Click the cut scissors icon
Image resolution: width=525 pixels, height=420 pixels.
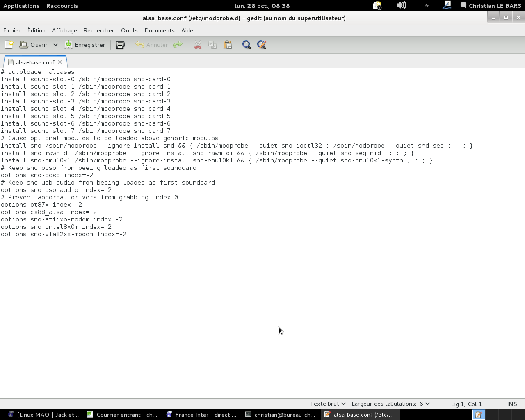pyautogui.click(x=198, y=45)
